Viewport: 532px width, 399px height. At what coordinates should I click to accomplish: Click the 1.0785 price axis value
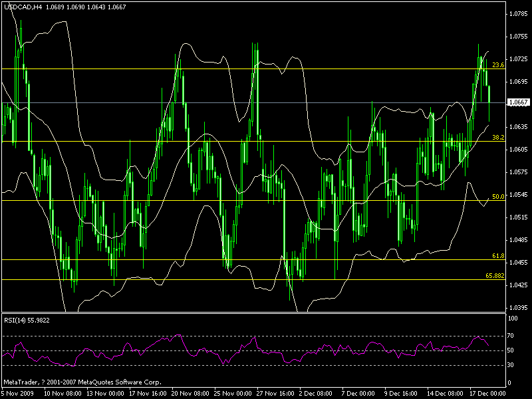519,14
